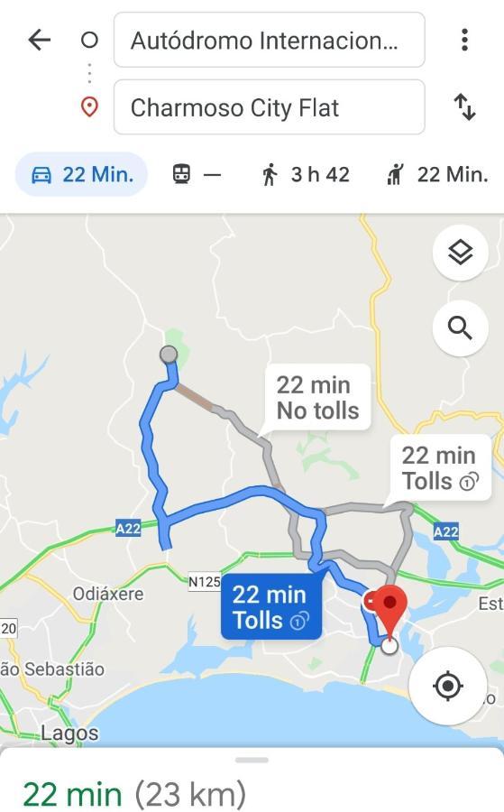
Task: Center map with my location button
Action: [447, 687]
